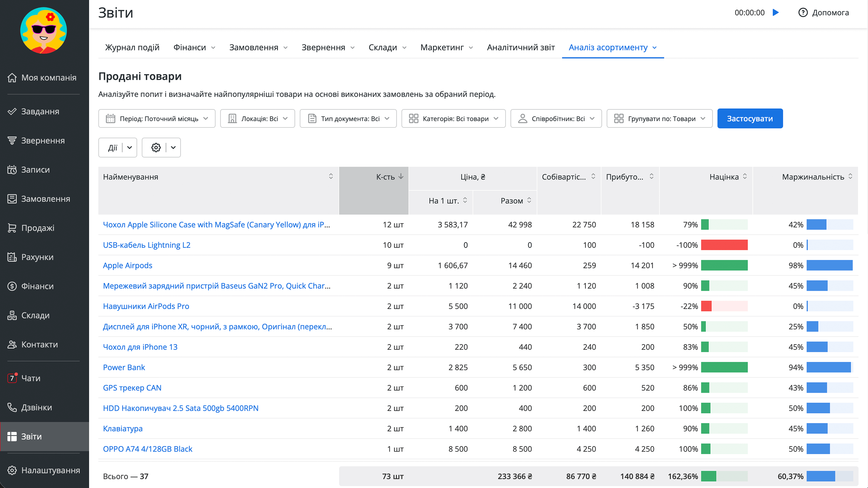868x488 pixels.
Task: Toggle sort on Маржинальність column
Action: click(850, 177)
